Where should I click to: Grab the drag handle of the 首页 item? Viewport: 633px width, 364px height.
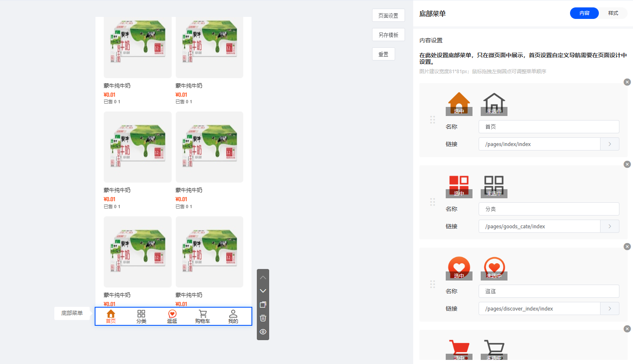point(433,120)
